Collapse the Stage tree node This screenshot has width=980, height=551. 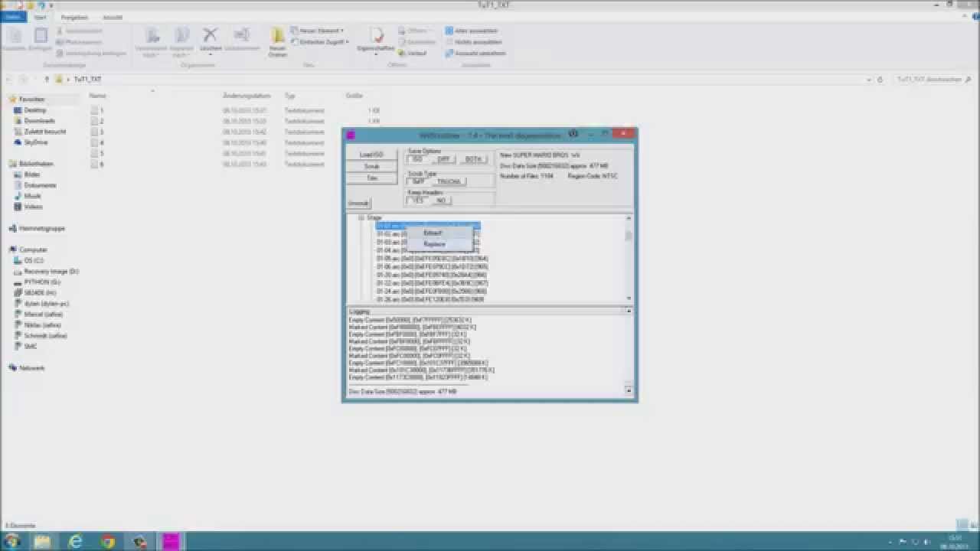361,218
